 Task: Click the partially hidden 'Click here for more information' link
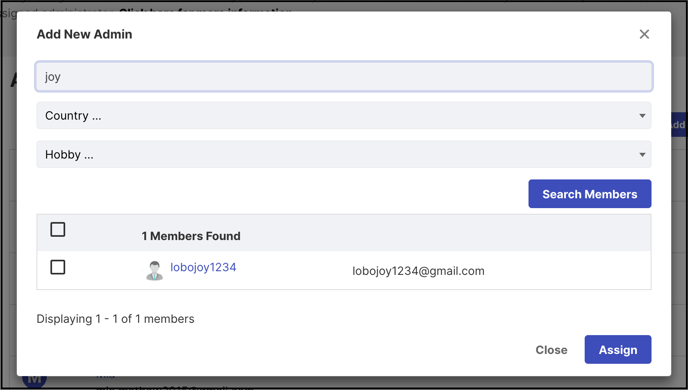[x=205, y=9]
